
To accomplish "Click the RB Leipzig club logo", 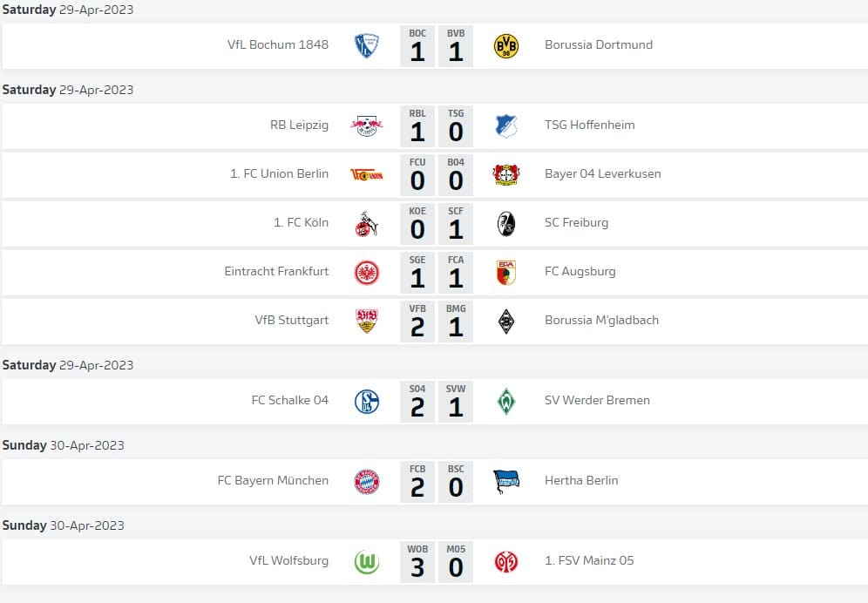I will click(367, 126).
